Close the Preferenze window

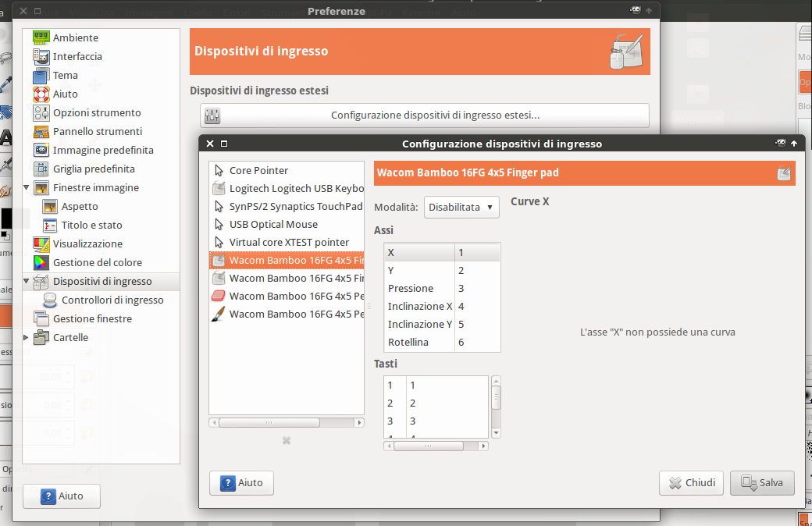23,10
